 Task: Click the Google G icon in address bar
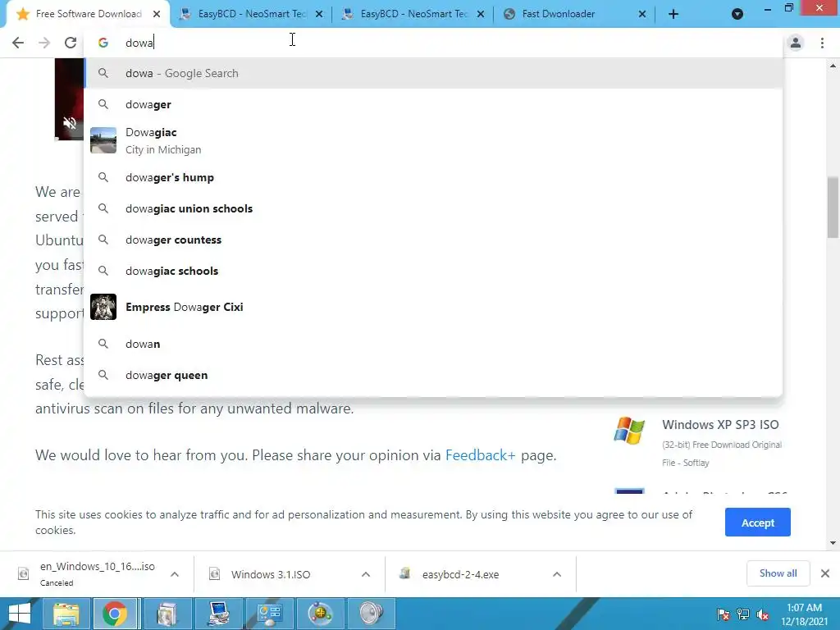(x=103, y=43)
